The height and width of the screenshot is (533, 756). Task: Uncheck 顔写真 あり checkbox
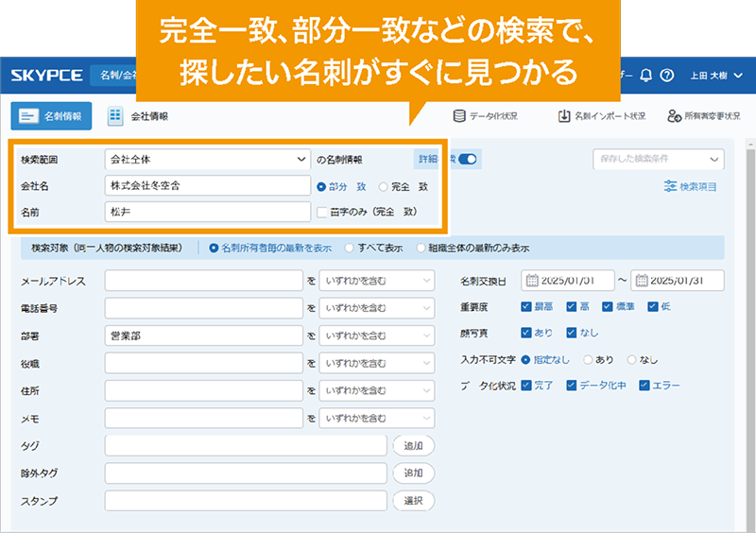pyautogui.click(x=526, y=333)
